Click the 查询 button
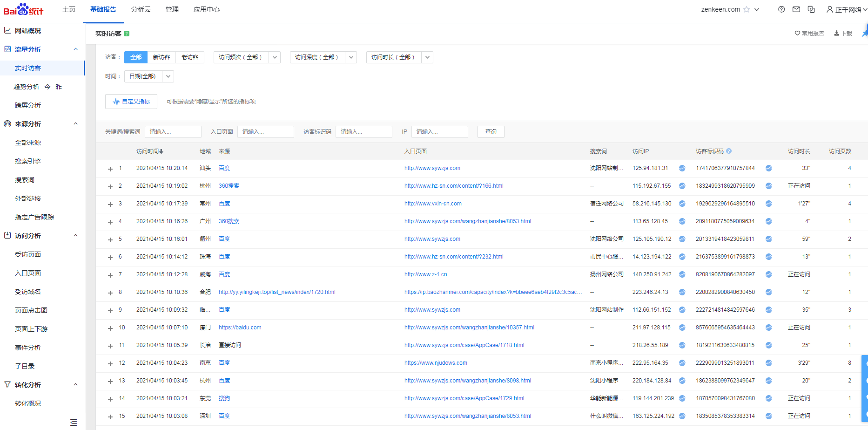Image resolution: width=868 pixels, height=430 pixels. [x=491, y=132]
